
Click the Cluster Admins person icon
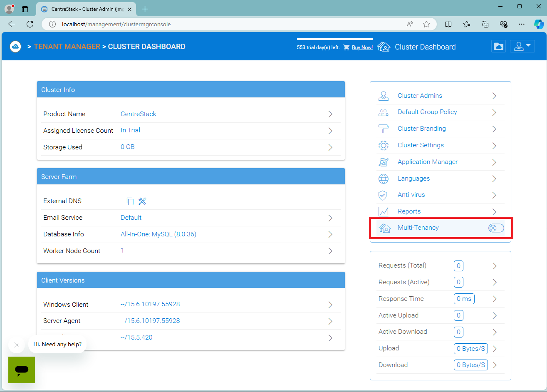384,96
